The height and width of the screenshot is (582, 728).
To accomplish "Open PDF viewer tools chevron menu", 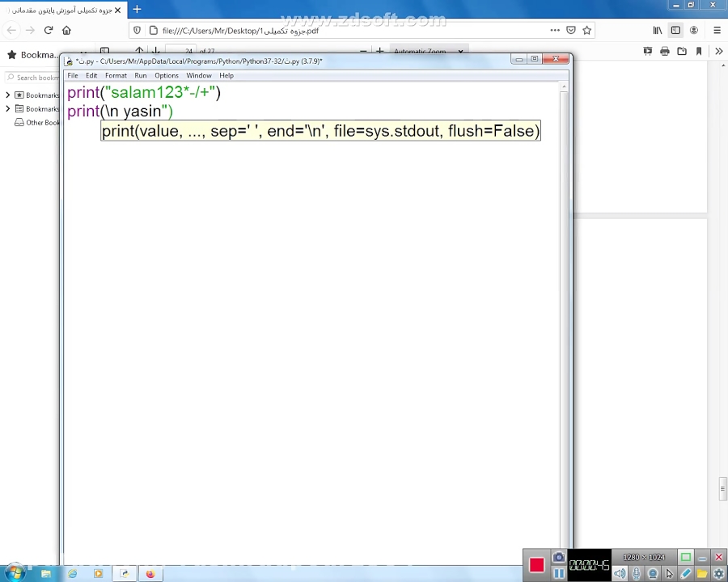I will click(719, 51).
